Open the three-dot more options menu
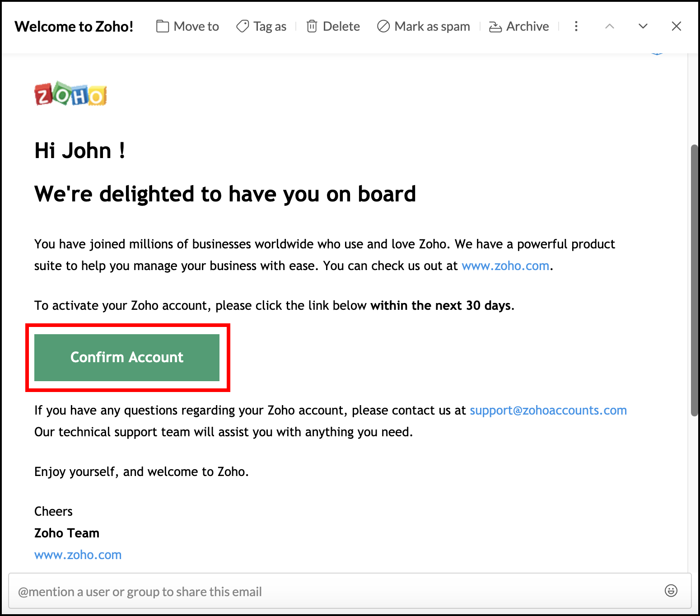 [576, 27]
